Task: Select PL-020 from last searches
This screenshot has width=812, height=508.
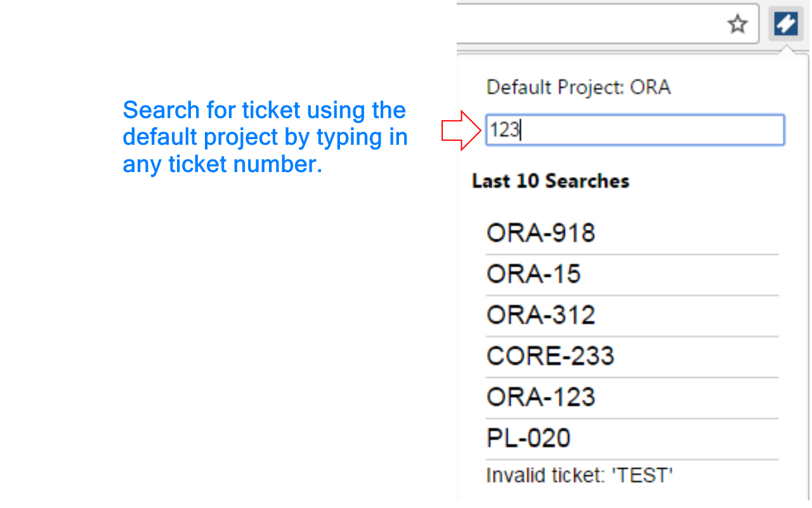Action: 528,437
